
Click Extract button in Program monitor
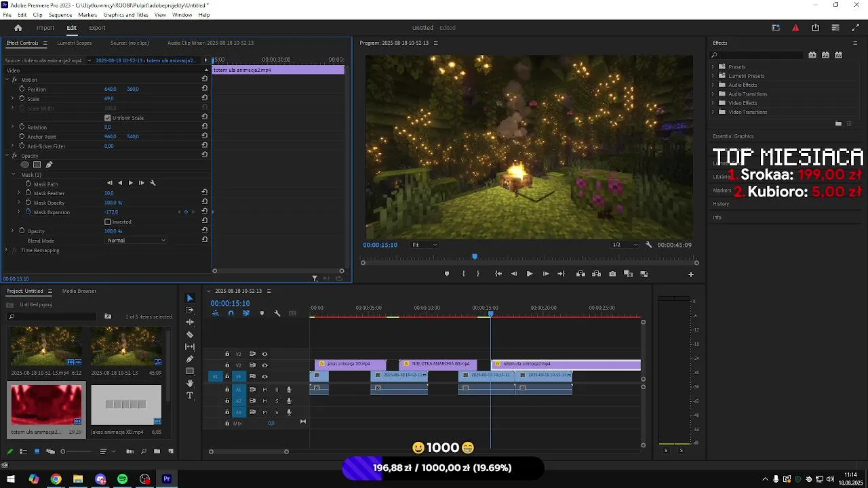point(596,274)
